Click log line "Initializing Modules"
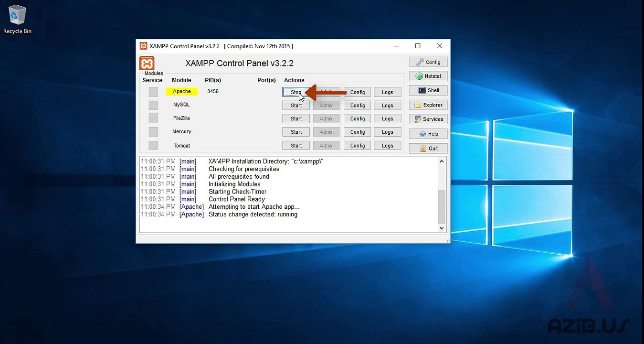 click(234, 184)
